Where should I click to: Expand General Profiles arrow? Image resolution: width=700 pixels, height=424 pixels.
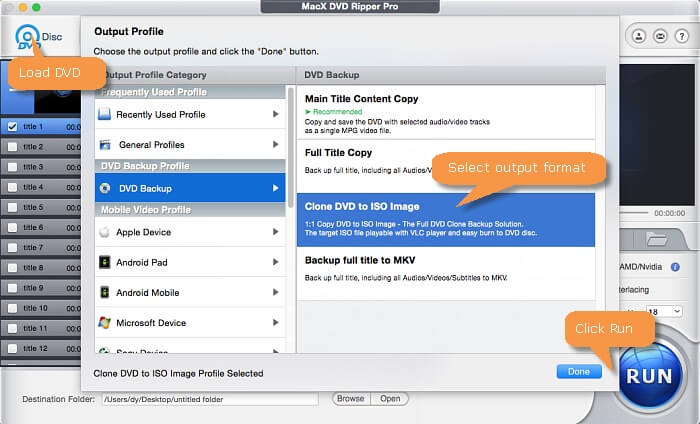275,145
